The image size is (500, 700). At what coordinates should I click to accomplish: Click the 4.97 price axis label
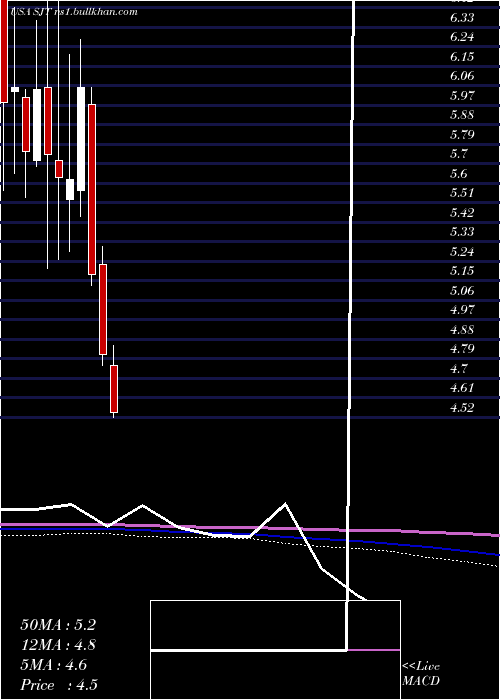point(462,310)
